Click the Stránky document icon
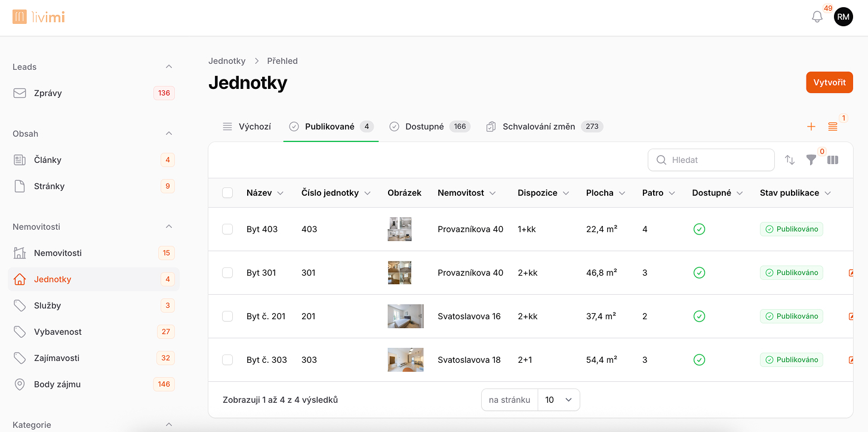This screenshot has height=432, width=868. pos(20,186)
